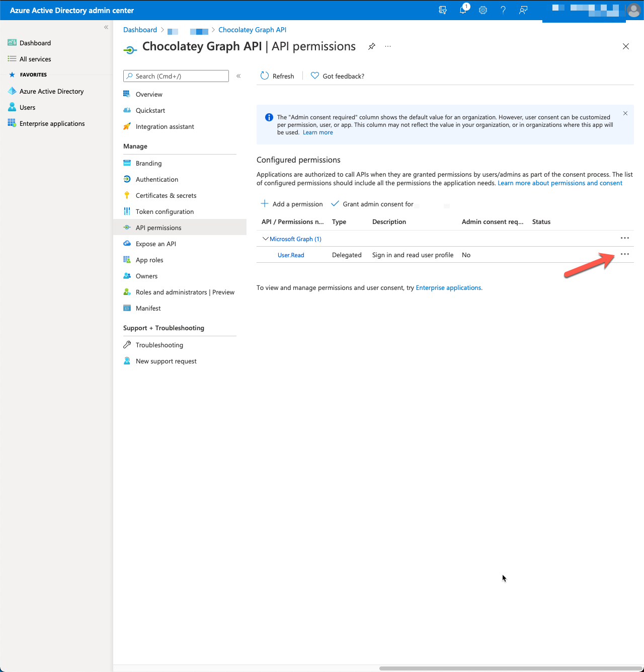The height and width of the screenshot is (672, 644).
Task: Collapse the far-left navigation sidebar
Action: (106, 27)
